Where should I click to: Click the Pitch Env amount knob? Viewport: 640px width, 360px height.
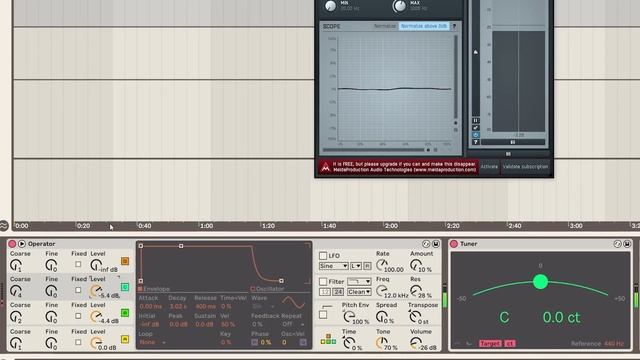(x=349, y=316)
